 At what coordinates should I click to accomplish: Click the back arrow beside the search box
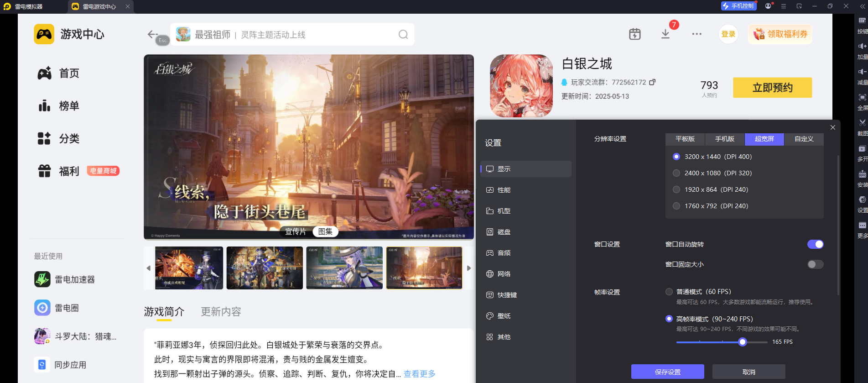coord(152,34)
